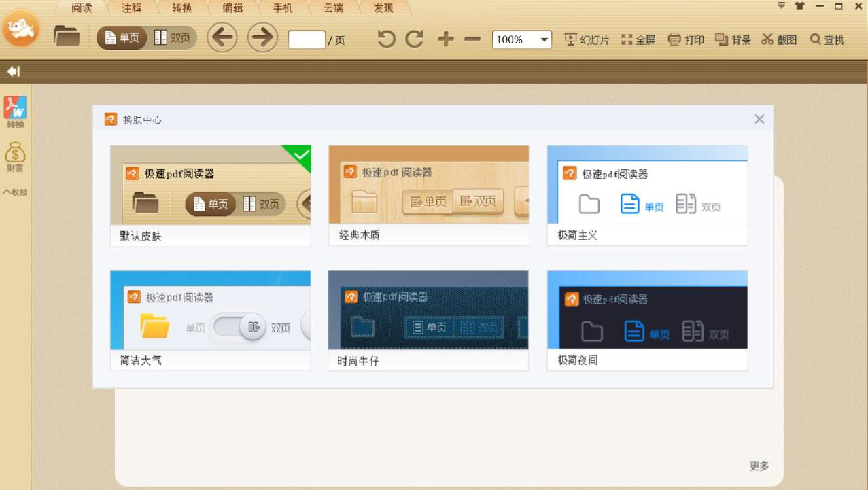This screenshot has height=490, width=868.
Task: Open the title bar dropdown menu arrow
Action: [781, 6]
